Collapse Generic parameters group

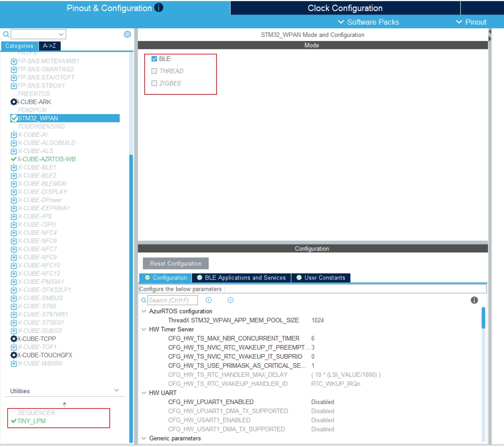(x=144, y=438)
